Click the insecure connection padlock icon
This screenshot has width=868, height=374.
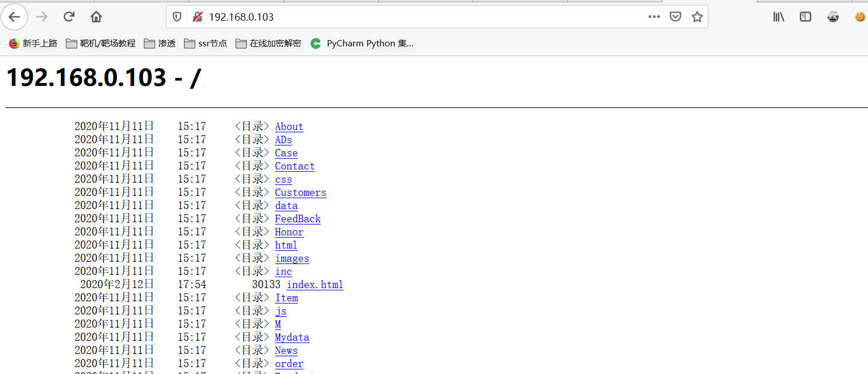tap(197, 17)
